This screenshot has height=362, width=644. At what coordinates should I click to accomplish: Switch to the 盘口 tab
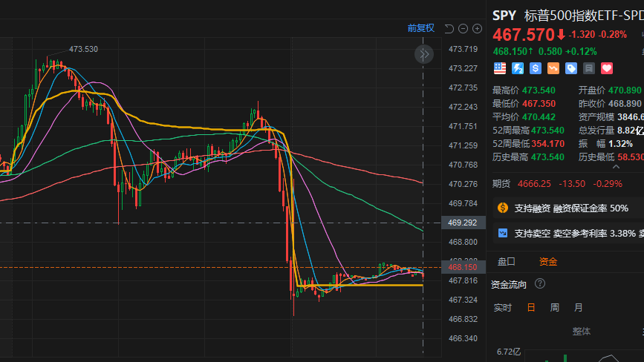(507, 262)
